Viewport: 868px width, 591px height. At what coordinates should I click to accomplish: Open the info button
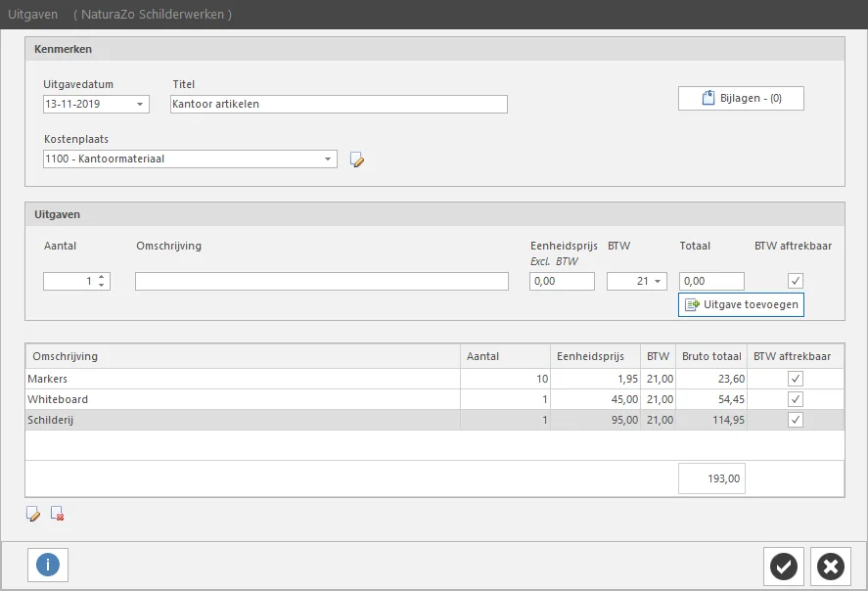[48, 565]
